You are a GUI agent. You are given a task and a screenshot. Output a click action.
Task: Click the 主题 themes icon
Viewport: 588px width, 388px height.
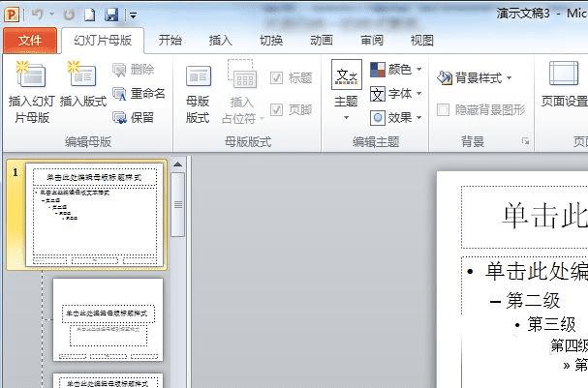point(347,75)
